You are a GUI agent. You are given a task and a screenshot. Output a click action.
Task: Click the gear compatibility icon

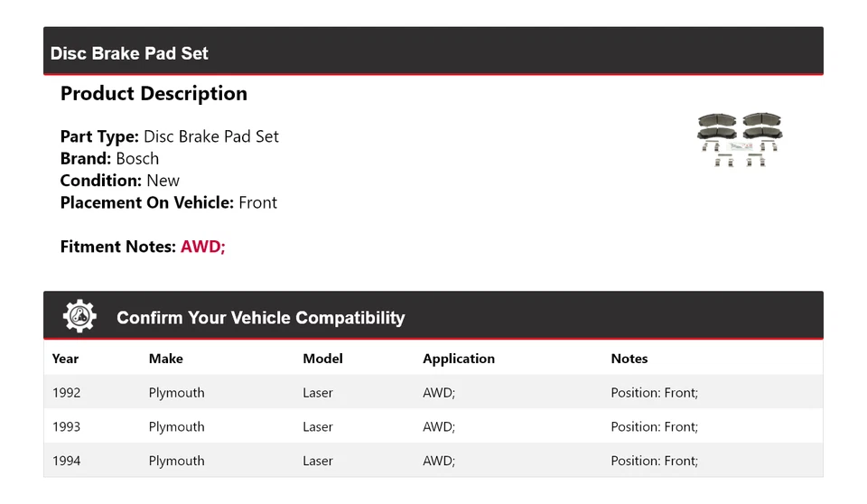(79, 316)
